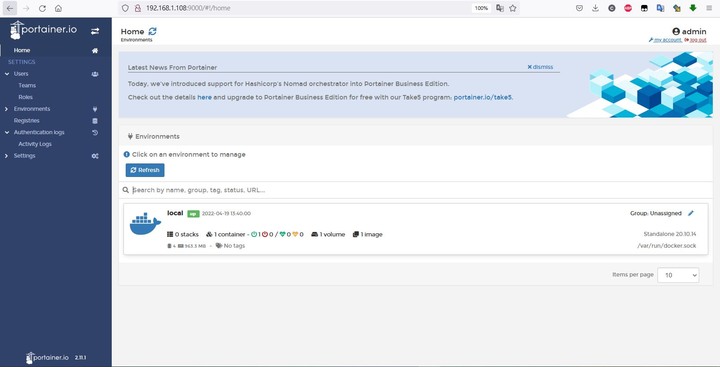The width and height of the screenshot is (720, 367).
Task: Click the Registries database icon in sidebar
Action: 95,121
